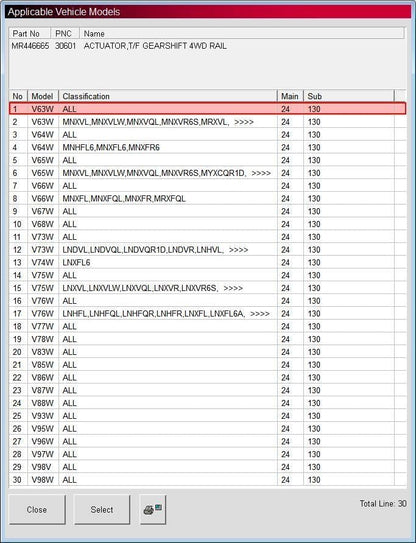Click the print icon button
416x543 pixels.
pyautogui.click(x=153, y=509)
